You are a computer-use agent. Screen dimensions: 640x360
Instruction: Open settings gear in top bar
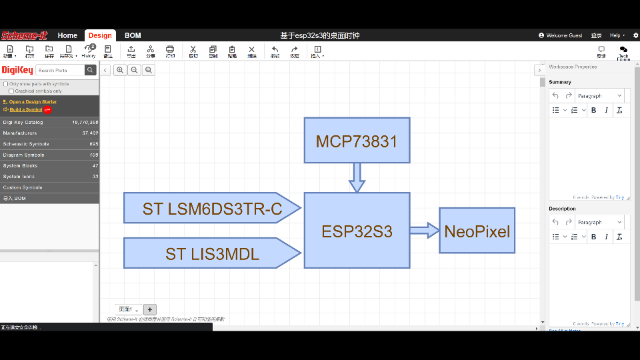636,36
